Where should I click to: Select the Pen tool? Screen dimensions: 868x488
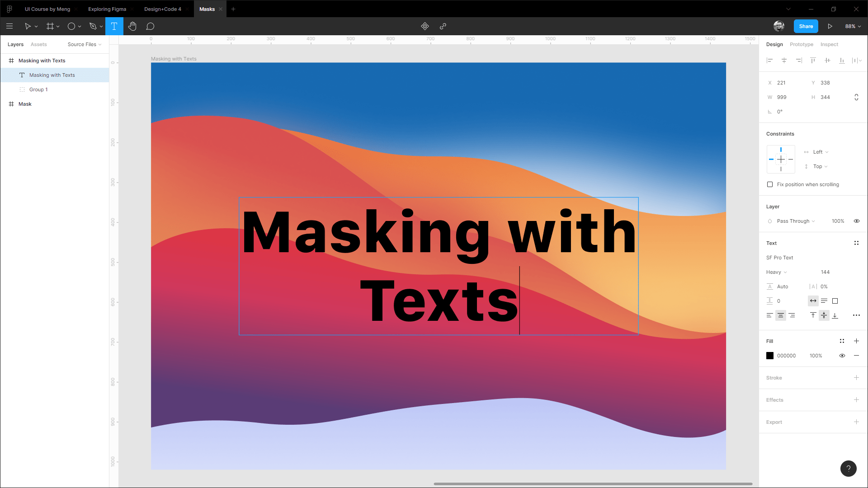(93, 26)
